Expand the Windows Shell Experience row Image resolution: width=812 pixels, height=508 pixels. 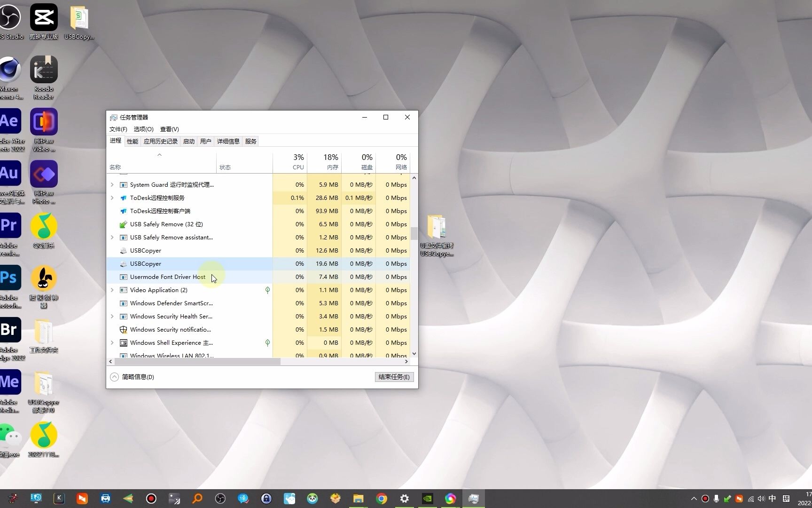tap(112, 343)
